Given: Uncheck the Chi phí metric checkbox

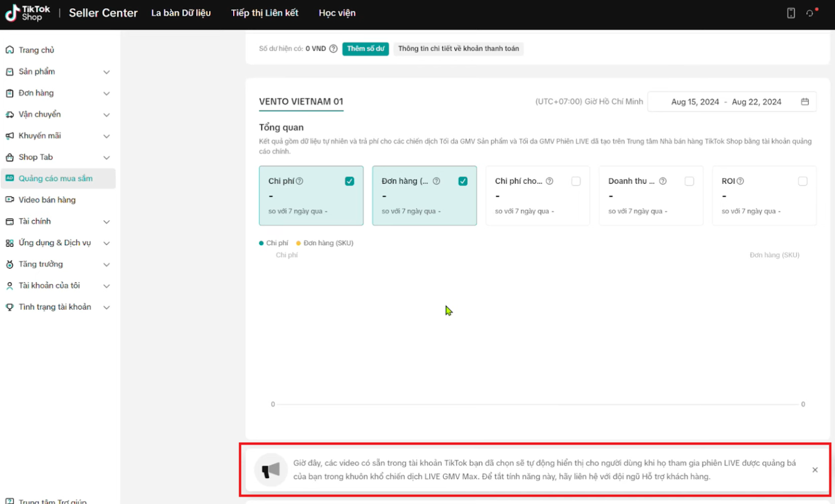Looking at the screenshot, I should tap(350, 181).
